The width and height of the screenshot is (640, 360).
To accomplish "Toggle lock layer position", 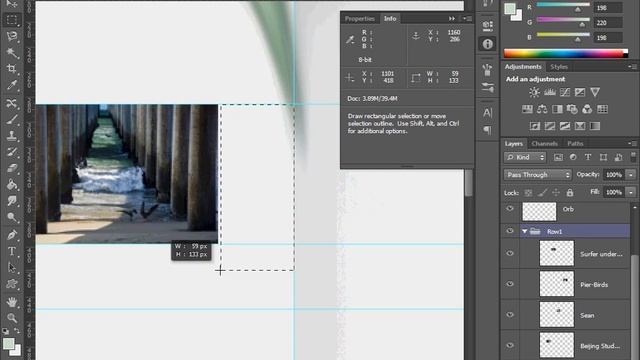I will pos(556,192).
